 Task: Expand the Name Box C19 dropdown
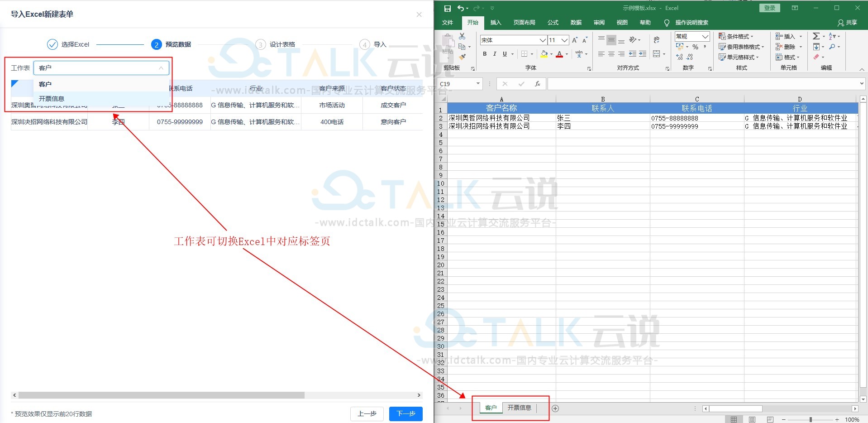478,84
